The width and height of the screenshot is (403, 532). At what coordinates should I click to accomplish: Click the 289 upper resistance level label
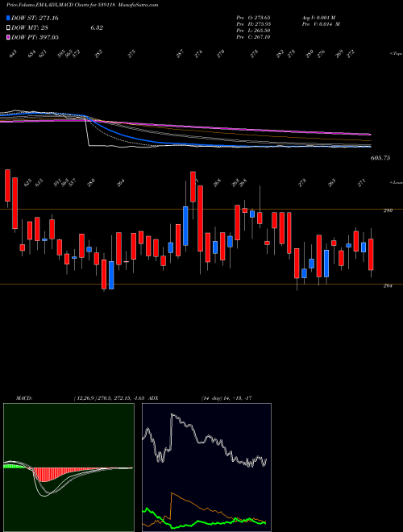(x=388, y=210)
